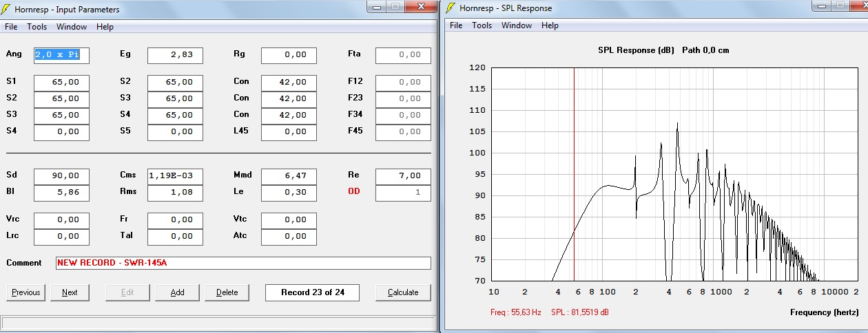Click the OD input field
The image size is (868, 333).
click(403, 193)
